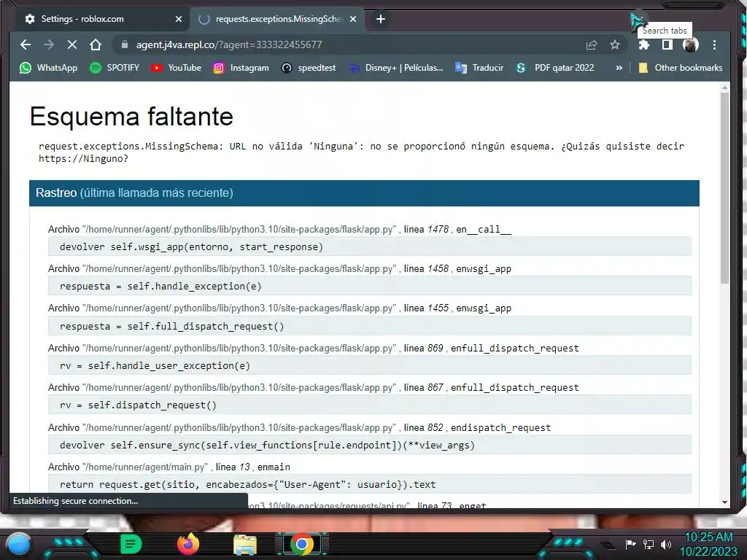Click the Rastreo traceback header
This screenshot has width=747, height=560.
364,192
